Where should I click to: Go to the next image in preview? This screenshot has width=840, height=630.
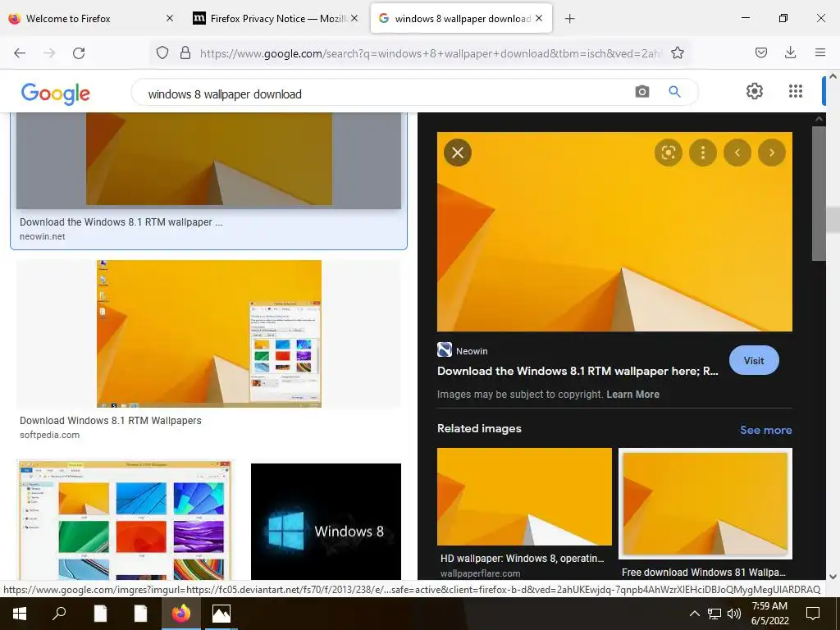(771, 153)
